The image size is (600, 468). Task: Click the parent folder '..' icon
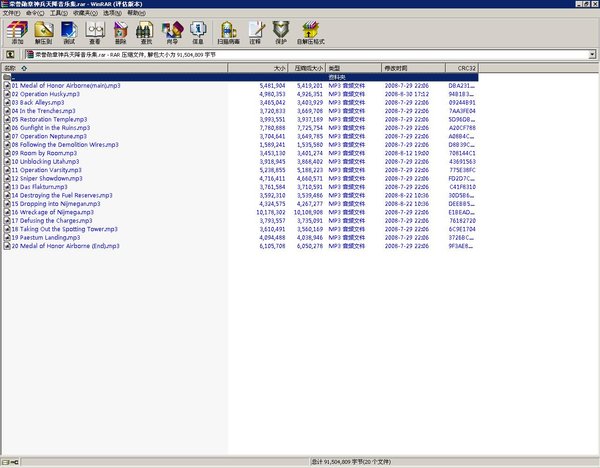point(7,77)
